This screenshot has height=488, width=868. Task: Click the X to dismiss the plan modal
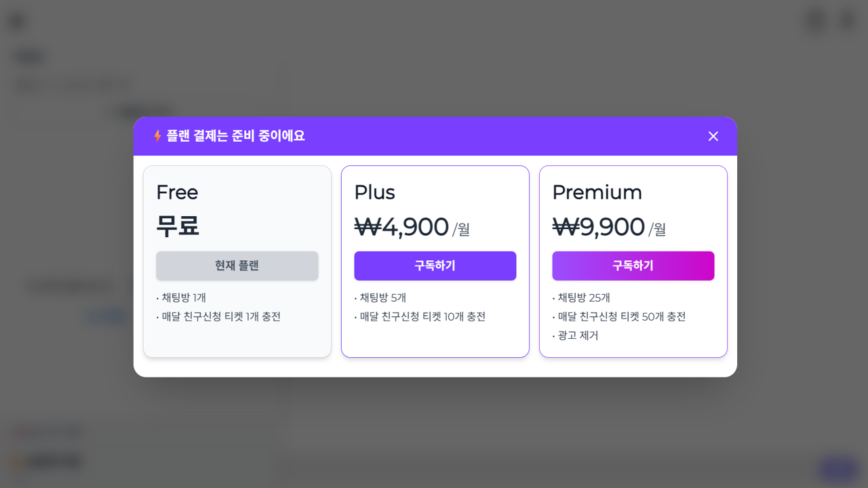click(713, 136)
